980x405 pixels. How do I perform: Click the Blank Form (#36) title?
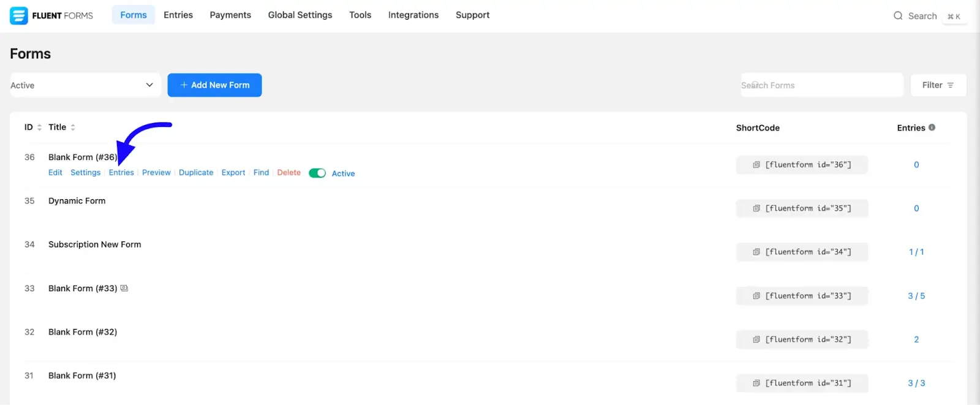83,157
